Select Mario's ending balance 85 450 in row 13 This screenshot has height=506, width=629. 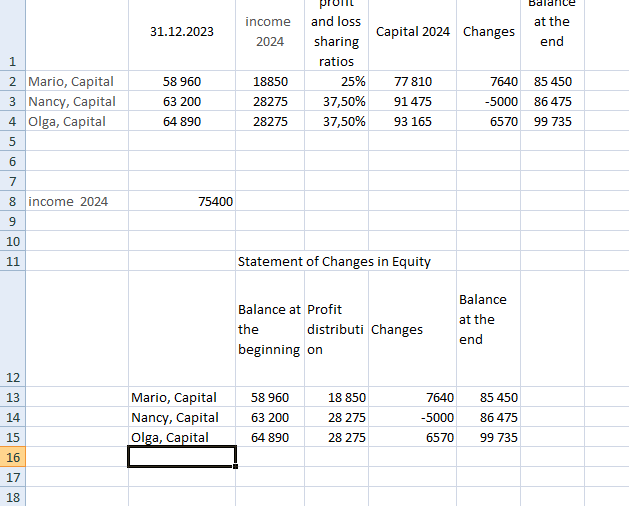tap(498, 397)
